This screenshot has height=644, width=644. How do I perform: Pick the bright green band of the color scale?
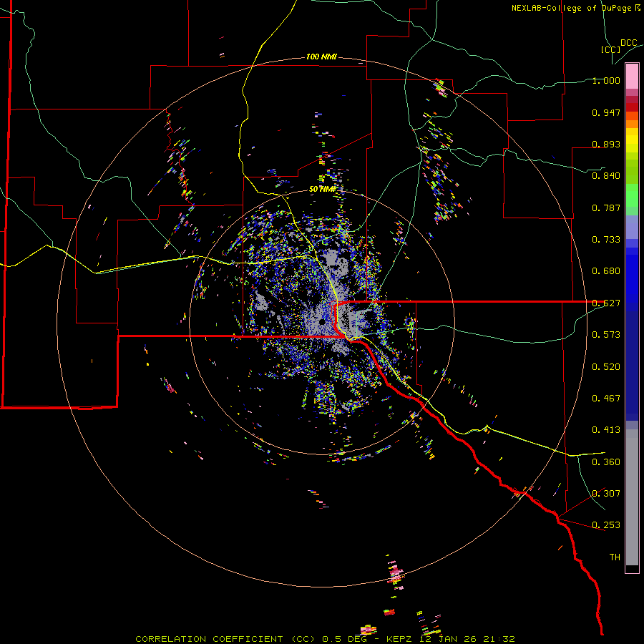pos(632,195)
